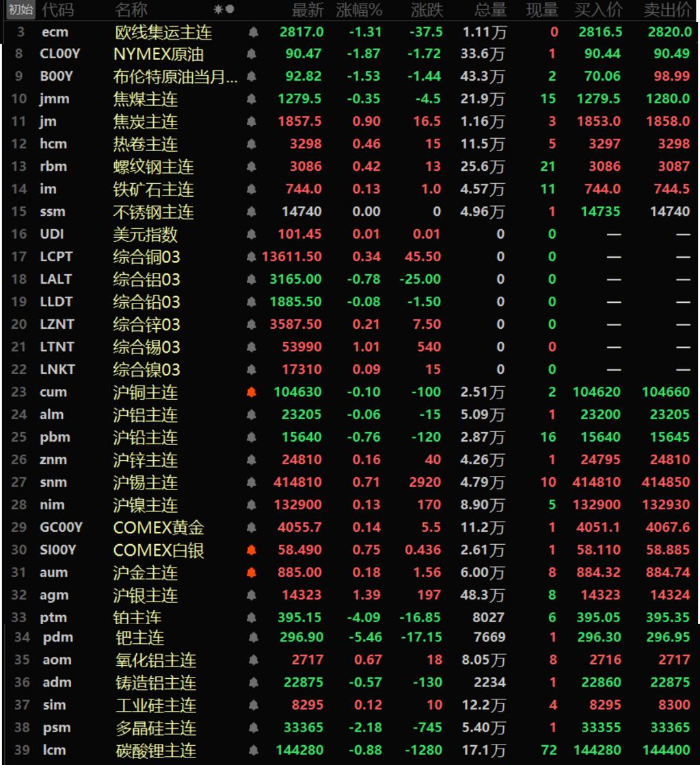
Task: Click the orange bell for 沪金主连
Action: tap(252, 573)
